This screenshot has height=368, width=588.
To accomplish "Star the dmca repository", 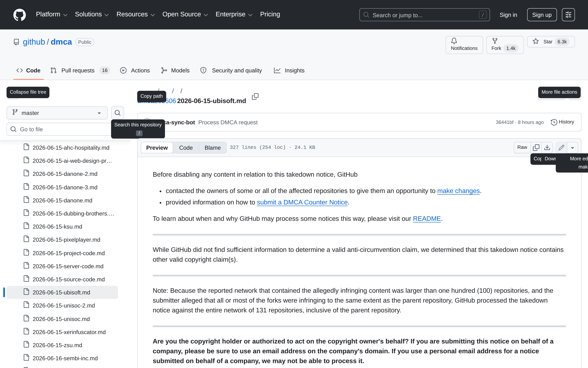I will coord(551,42).
